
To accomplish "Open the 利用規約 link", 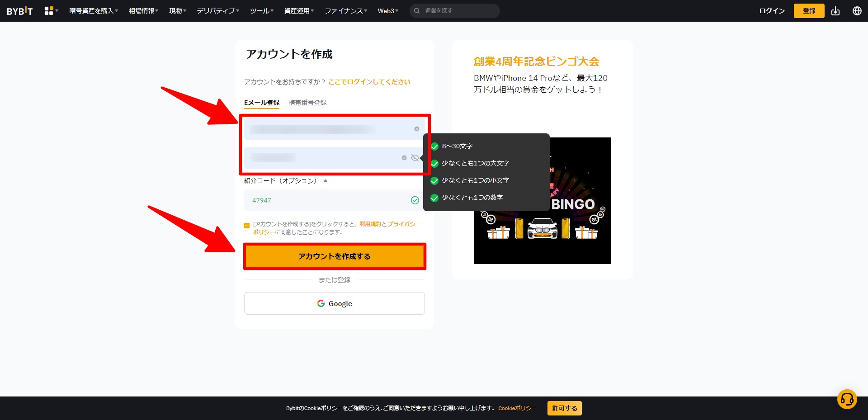I will point(370,224).
